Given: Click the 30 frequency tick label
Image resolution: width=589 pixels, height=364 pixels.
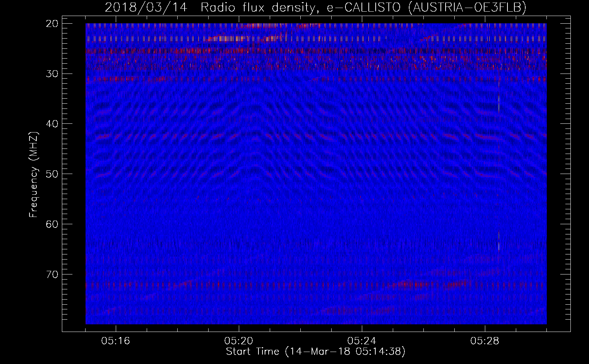Looking at the screenshot, I should tap(52, 74).
